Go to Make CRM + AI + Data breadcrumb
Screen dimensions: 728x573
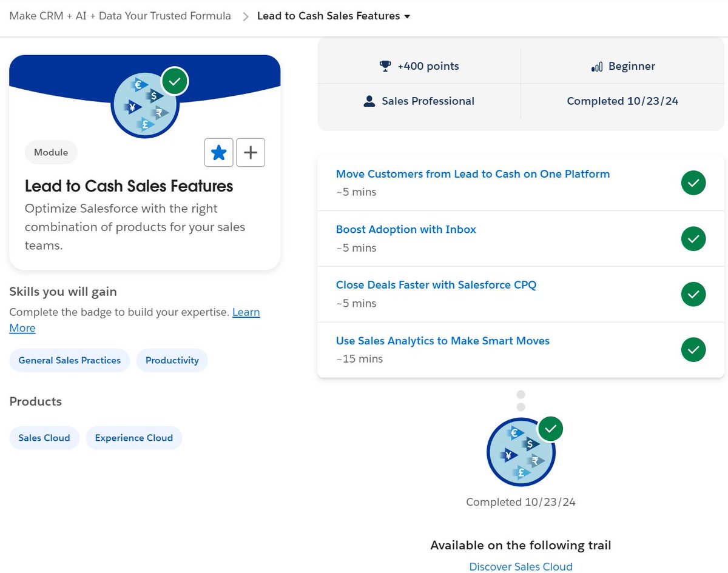[x=120, y=16]
